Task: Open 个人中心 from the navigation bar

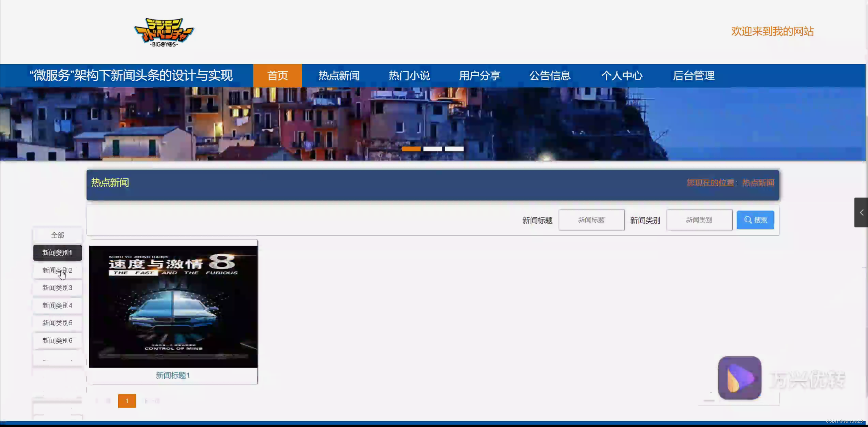Action: [622, 75]
